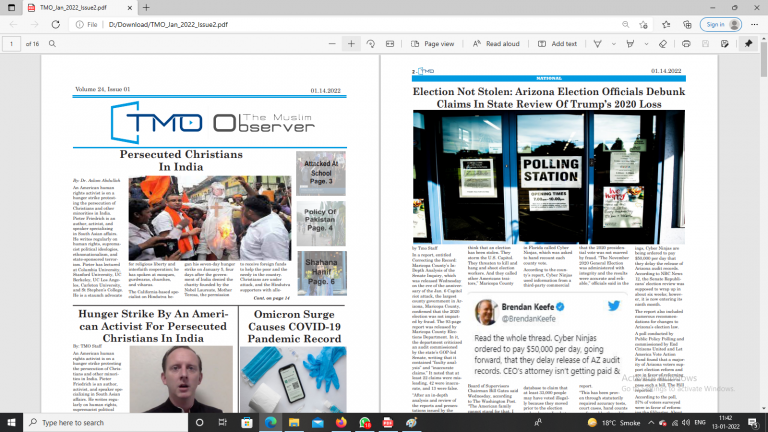Refresh the current page
Viewport: 768px width, 432px height.
click(x=56, y=24)
